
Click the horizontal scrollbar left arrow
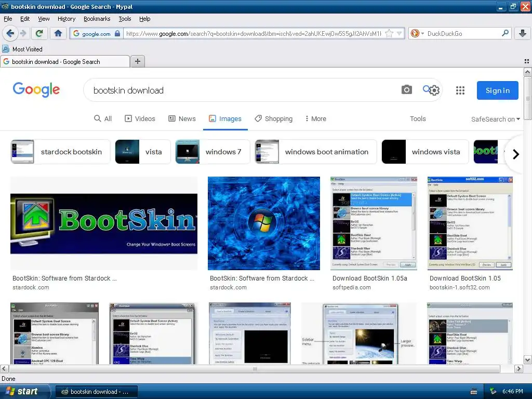coord(4,368)
